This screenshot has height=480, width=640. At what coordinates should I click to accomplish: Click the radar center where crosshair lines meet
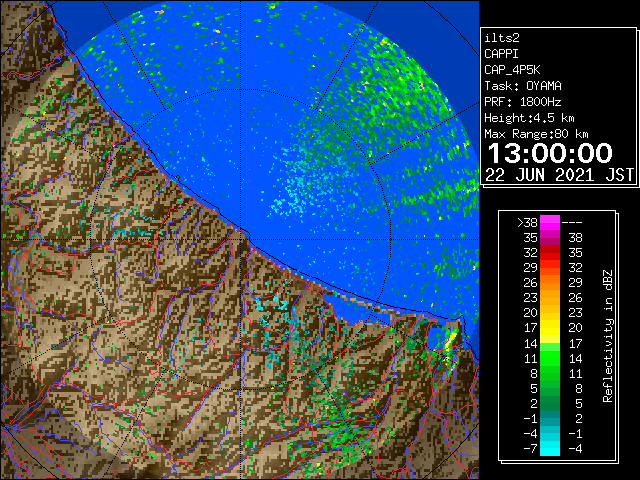click(241, 240)
